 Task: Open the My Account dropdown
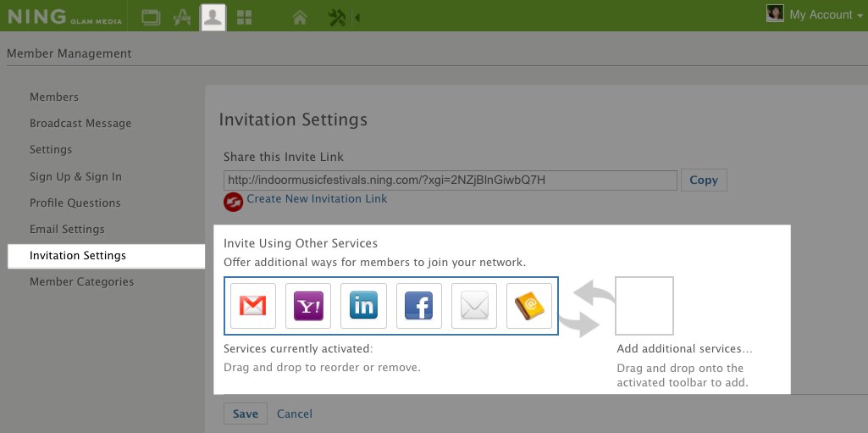[x=826, y=15]
